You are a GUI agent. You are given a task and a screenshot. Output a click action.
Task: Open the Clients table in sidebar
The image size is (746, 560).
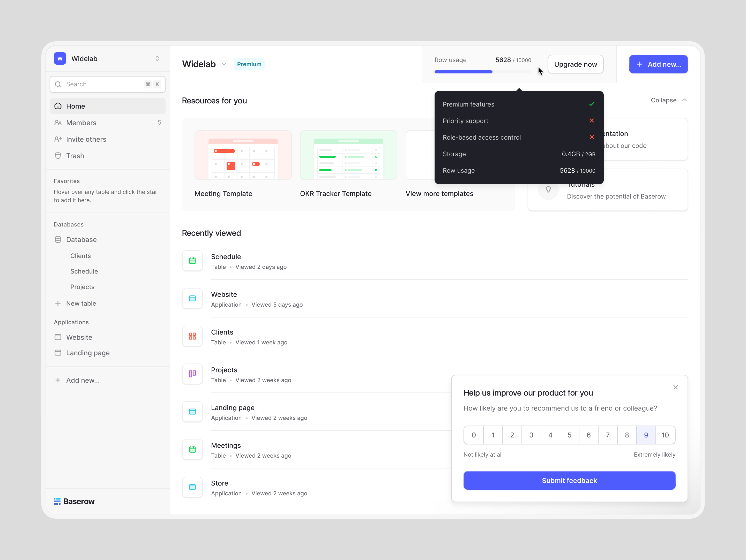point(81,256)
